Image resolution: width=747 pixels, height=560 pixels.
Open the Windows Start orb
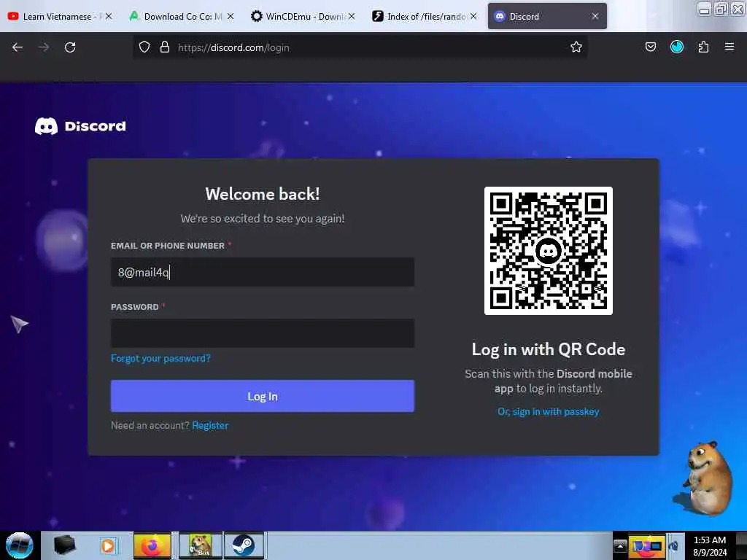click(x=20, y=545)
